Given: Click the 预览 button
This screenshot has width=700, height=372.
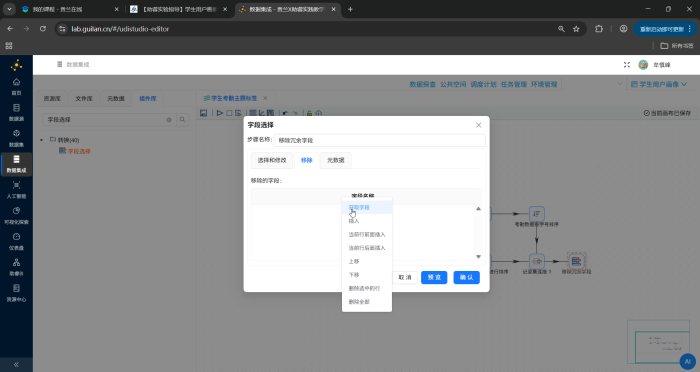Looking at the screenshot, I should [x=434, y=277].
